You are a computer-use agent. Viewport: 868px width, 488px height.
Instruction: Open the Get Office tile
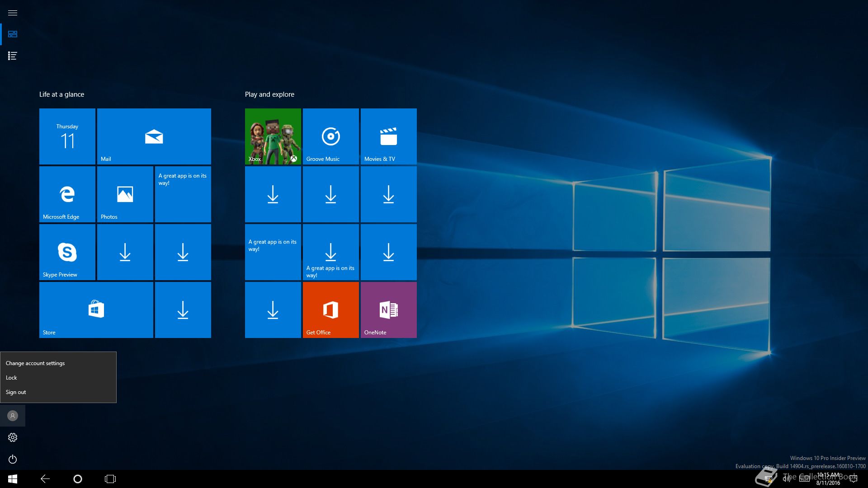point(331,310)
